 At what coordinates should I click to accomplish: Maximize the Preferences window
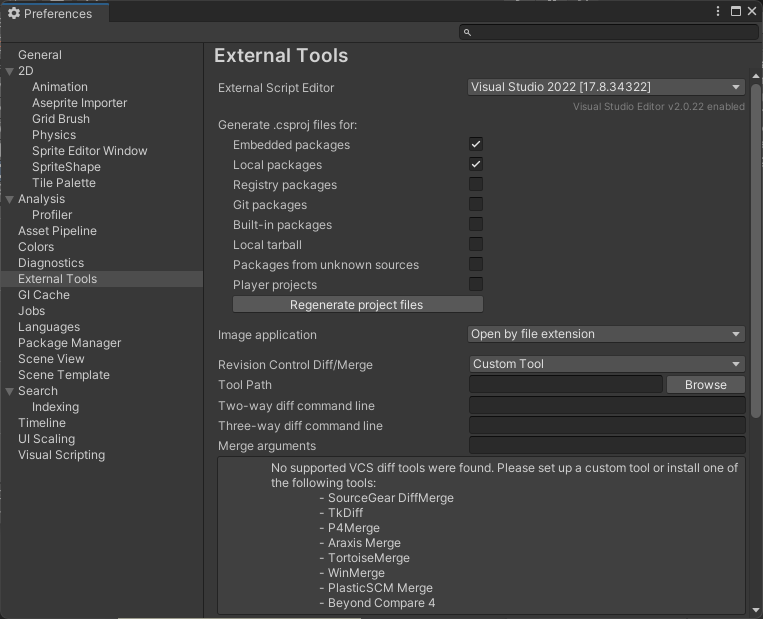(x=736, y=11)
